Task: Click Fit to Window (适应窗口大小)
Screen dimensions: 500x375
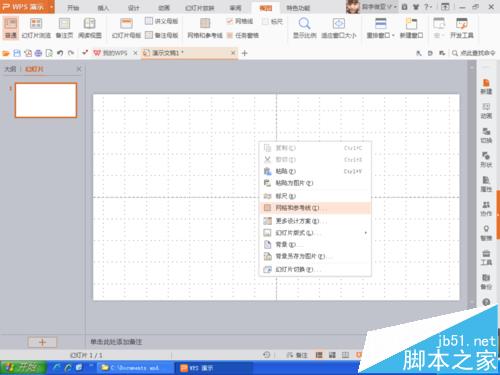Action: coord(339,28)
